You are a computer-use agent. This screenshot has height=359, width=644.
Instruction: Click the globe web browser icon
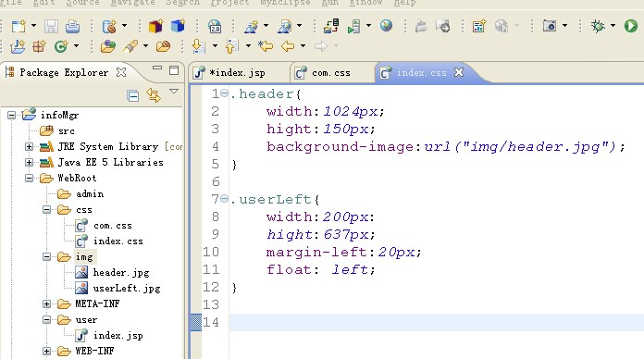pyautogui.click(x=386, y=26)
